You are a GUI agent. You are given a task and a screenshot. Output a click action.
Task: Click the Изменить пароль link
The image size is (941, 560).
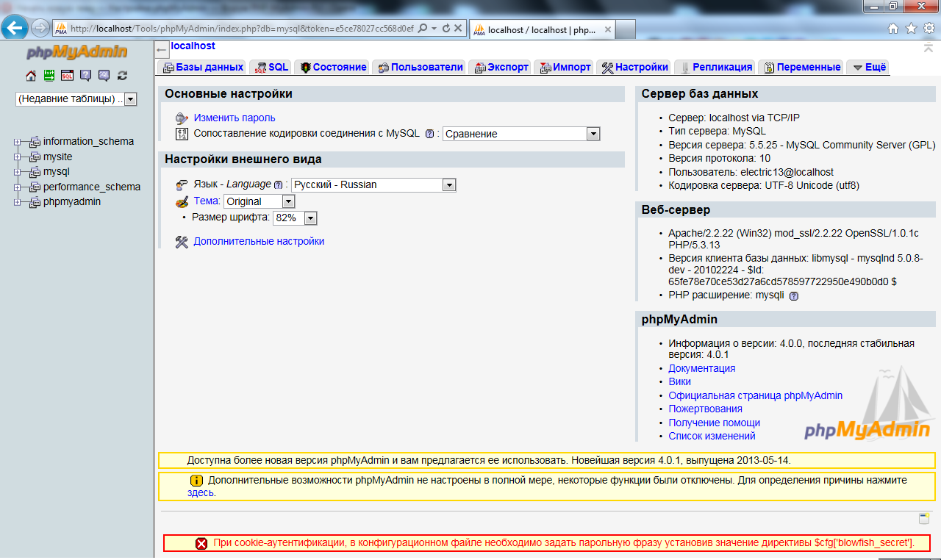click(x=235, y=118)
